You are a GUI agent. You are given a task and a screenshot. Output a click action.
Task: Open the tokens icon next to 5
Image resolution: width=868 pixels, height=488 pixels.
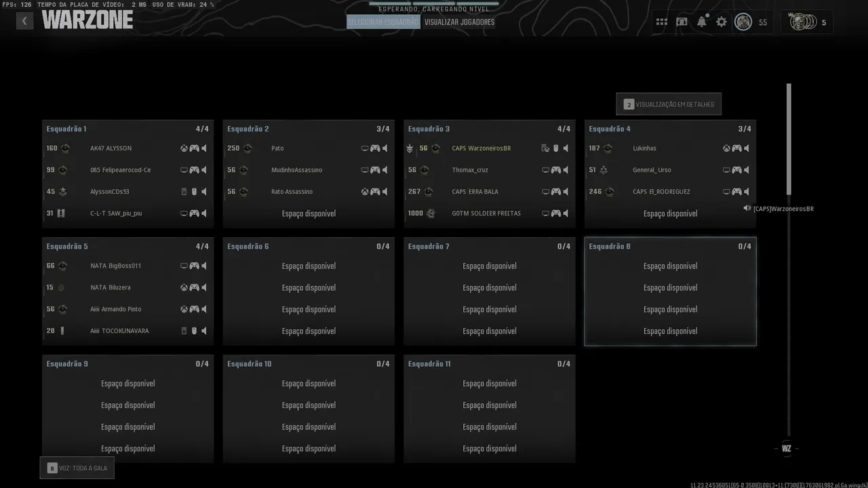pyautogui.click(x=803, y=22)
